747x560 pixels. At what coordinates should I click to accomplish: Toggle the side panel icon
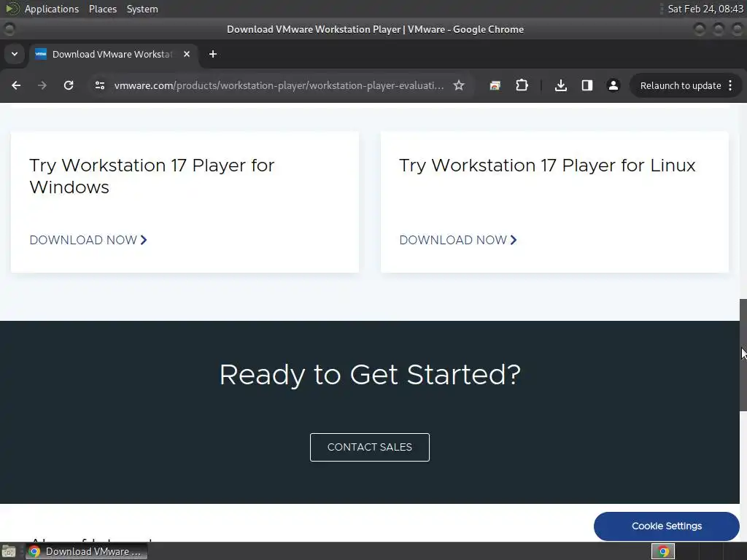[587, 85]
